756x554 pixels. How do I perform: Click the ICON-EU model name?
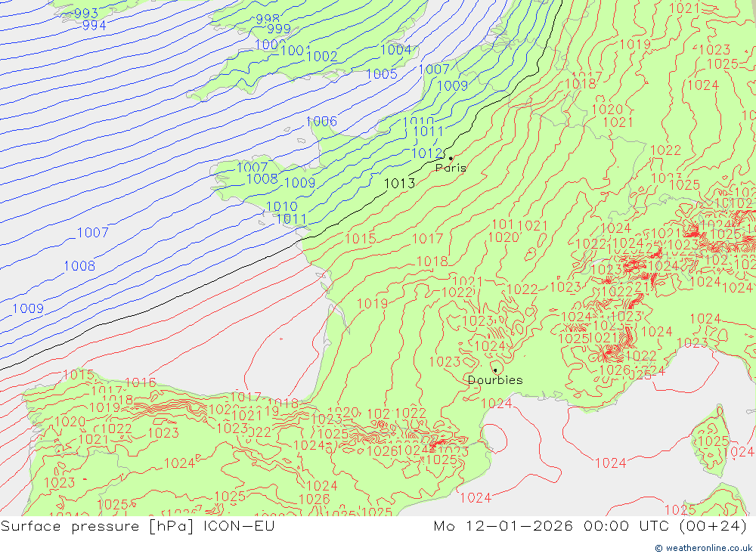click(239, 525)
